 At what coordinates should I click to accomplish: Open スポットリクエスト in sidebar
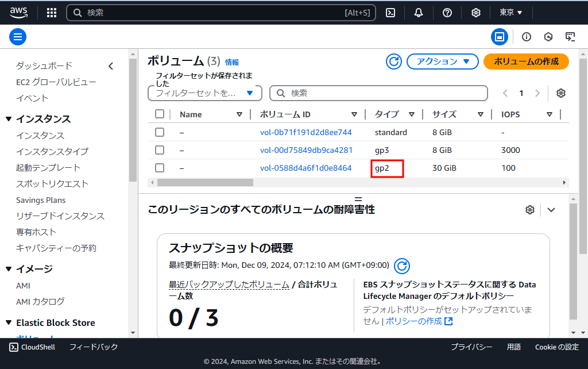coord(52,183)
